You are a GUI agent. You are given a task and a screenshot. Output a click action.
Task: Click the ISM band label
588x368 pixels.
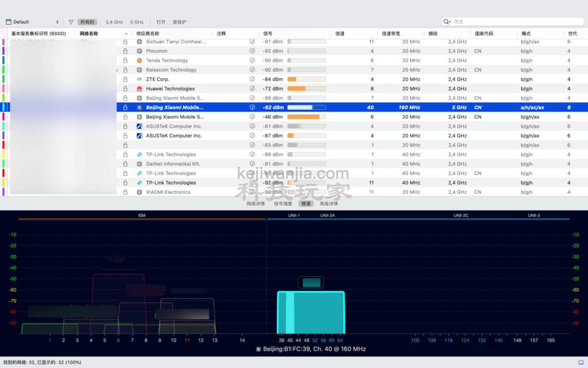(141, 216)
